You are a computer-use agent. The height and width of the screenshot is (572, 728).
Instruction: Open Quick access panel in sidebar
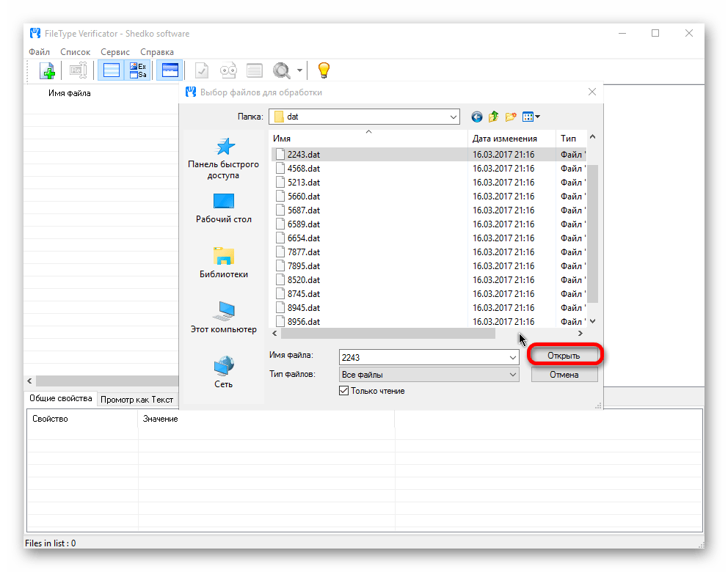223,158
